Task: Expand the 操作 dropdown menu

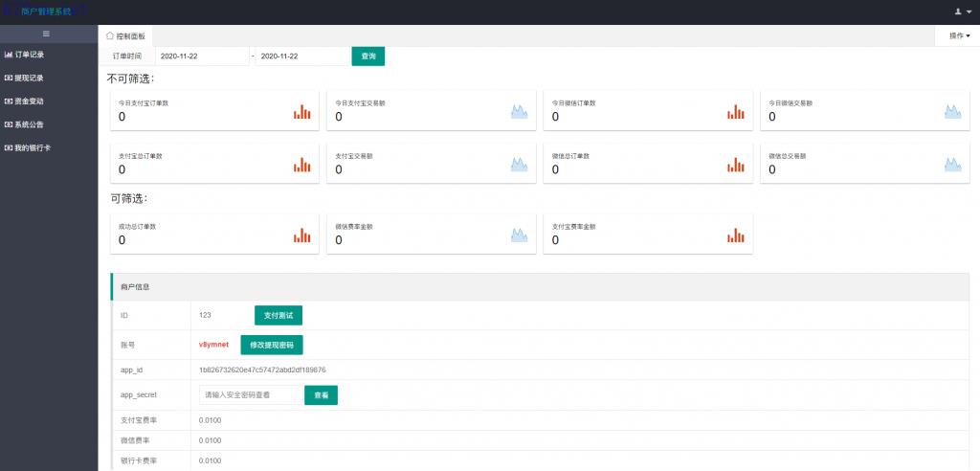Action: [x=958, y=35]
